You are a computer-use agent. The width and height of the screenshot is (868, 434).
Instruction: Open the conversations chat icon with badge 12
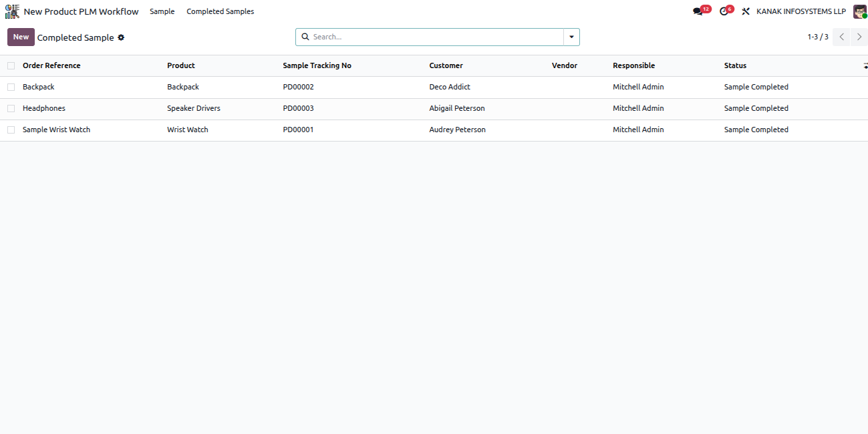[701, 11]
